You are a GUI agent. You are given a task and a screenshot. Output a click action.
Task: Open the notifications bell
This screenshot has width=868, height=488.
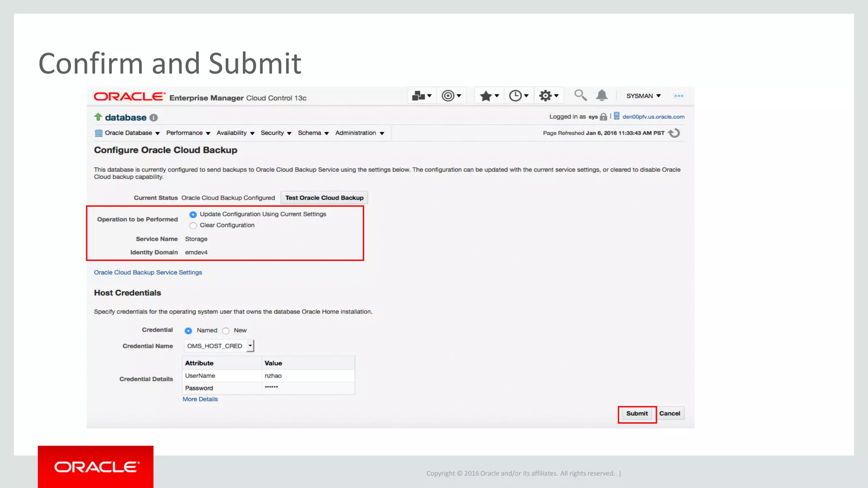pyautogui.click(x=602, y=95)
